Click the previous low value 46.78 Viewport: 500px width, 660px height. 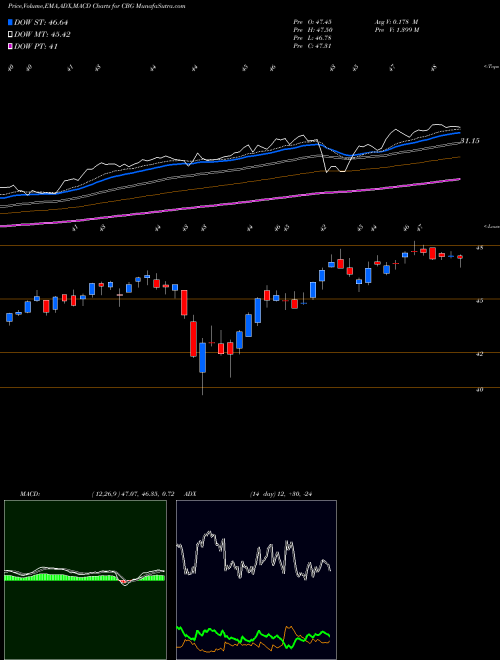click(324, 38)
